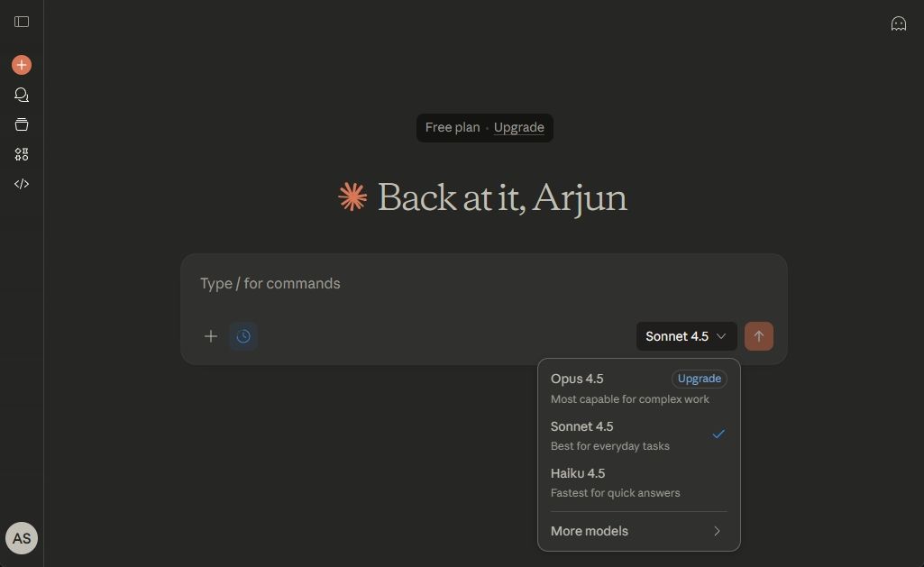
Task: Open Claude Code with the </> sidebar icon
Action: click(21, 184)
